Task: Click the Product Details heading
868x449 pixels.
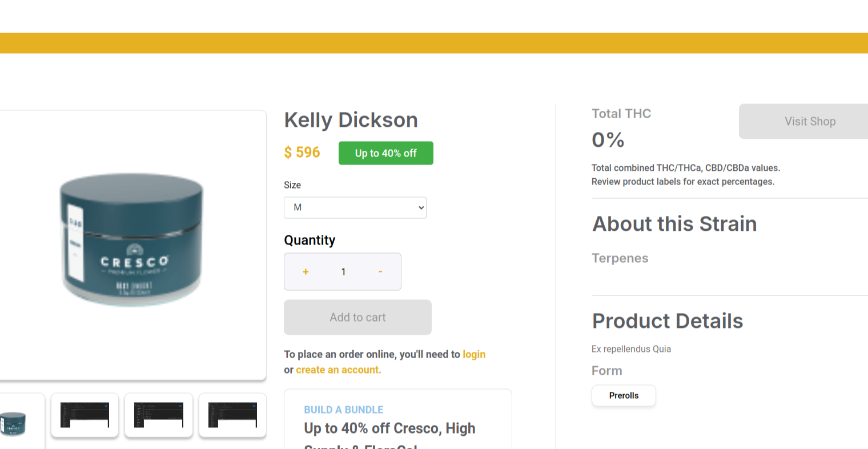Action: click(668, 321)
